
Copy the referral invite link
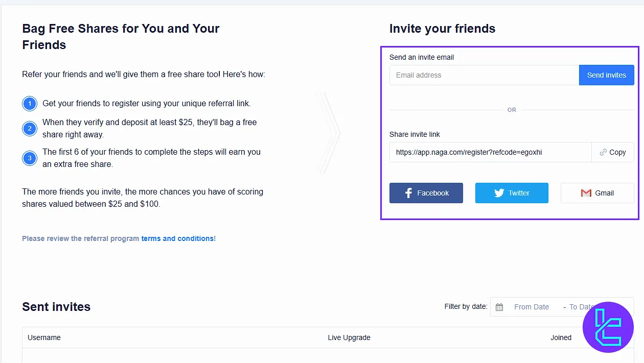coord(612,152)
